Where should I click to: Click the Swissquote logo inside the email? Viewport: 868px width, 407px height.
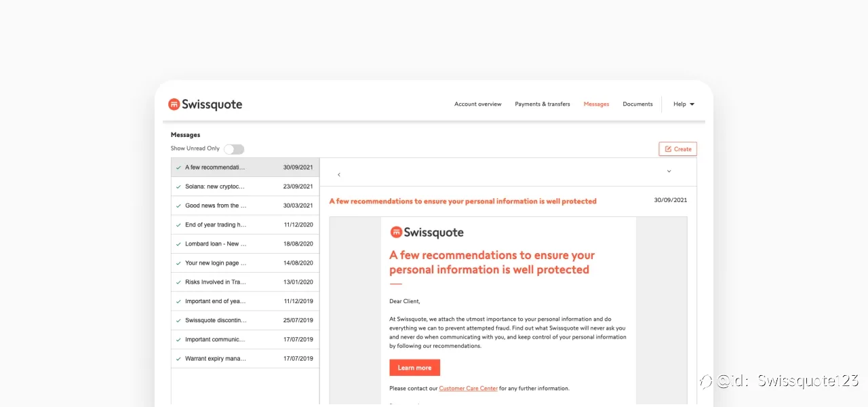pyautogui.click(x=427, y=233)
